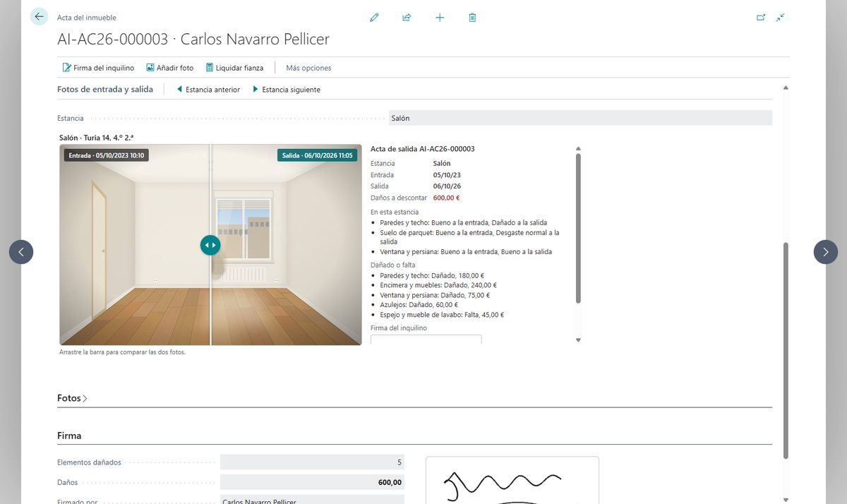
Task: Open record in new window icon
Action: pyautogui.click(x=761, y=18)
